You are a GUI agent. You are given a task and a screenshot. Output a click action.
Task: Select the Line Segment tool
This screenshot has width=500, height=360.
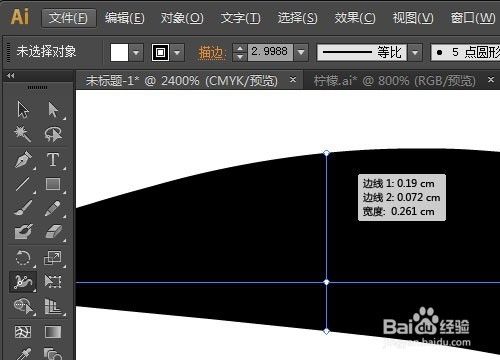[x=23, y=184]
